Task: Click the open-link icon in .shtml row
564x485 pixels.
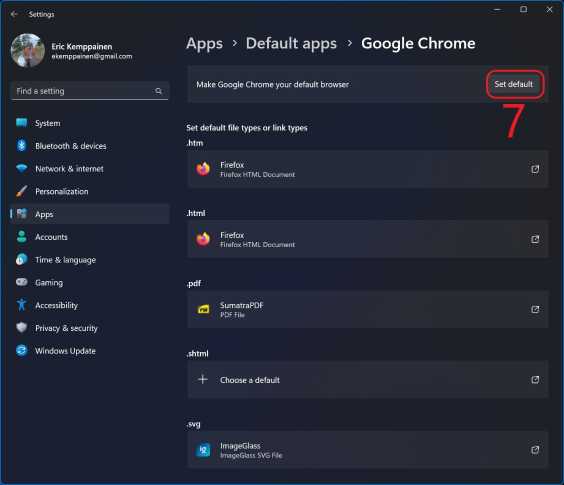Action: (535, 380)
